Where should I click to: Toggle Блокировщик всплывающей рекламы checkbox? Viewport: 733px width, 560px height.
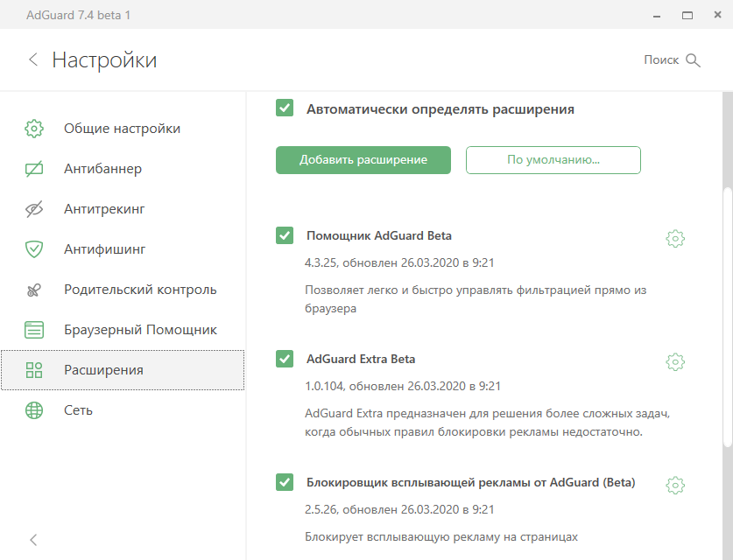tap(285, 482)
